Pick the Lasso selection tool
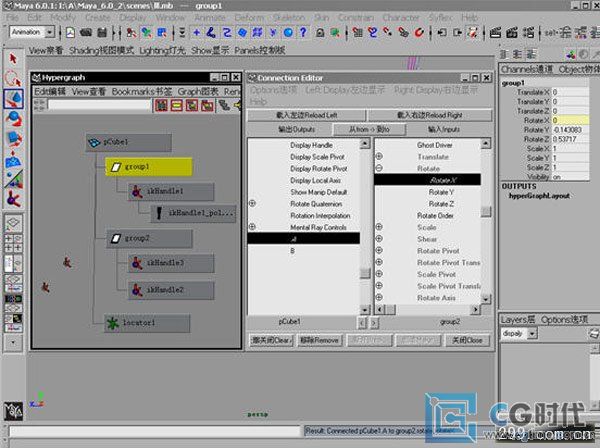 [x=13, y=78]
